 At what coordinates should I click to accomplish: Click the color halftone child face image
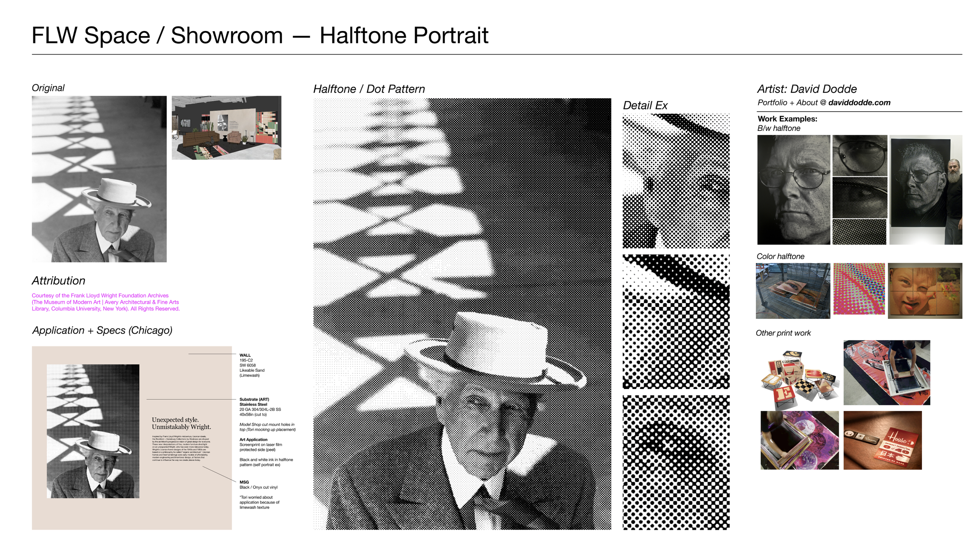[x=924, y=290]
